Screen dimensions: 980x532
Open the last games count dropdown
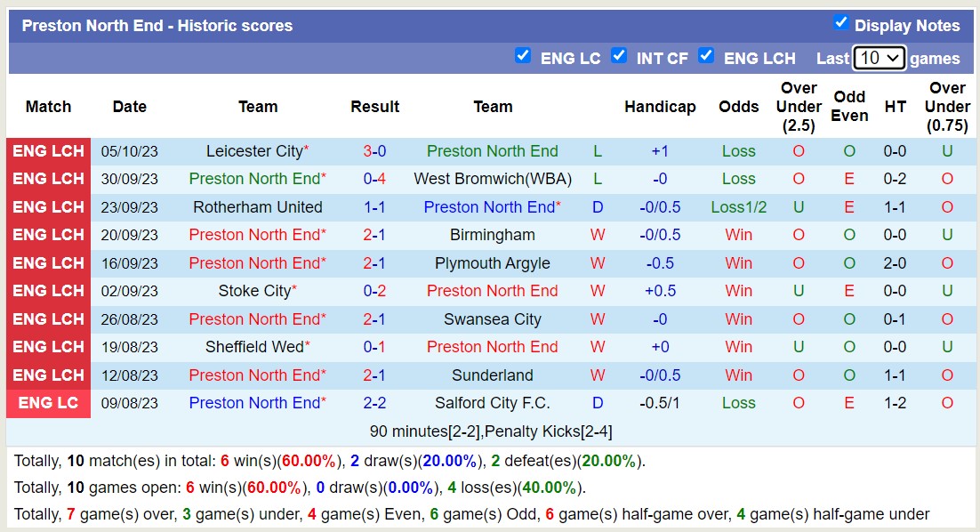tap(879, 57)
